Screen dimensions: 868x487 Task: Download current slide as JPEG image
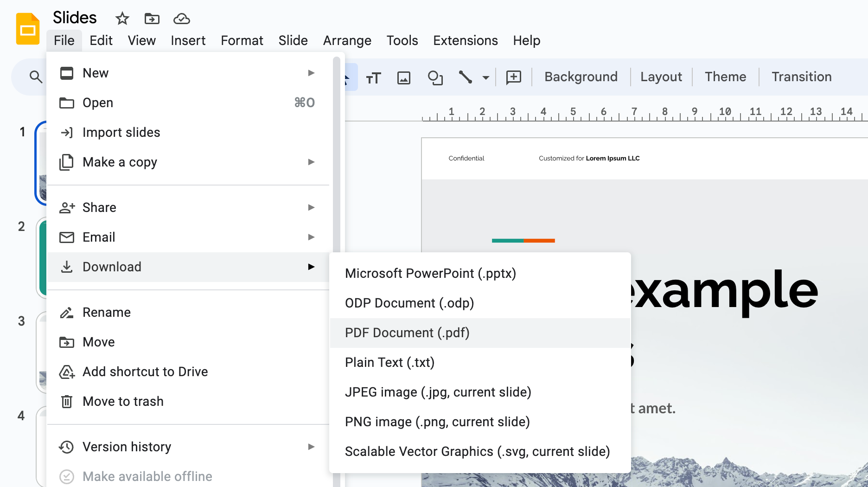pos(480,392)
